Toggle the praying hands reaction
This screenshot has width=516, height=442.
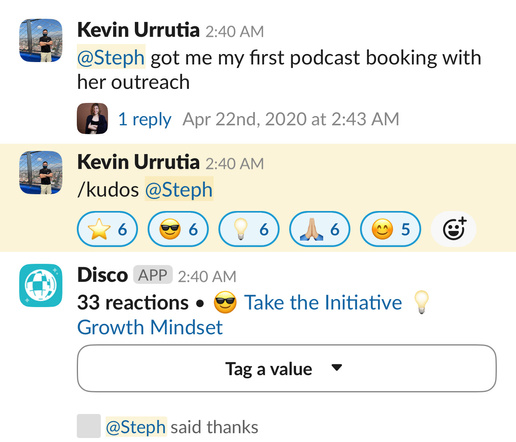[320, 229]
